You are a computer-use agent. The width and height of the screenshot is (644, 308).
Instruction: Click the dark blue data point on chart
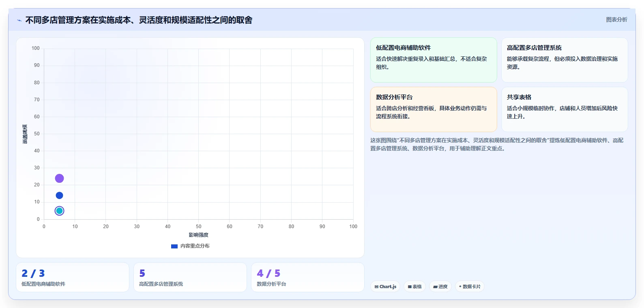tap(59, 195)
